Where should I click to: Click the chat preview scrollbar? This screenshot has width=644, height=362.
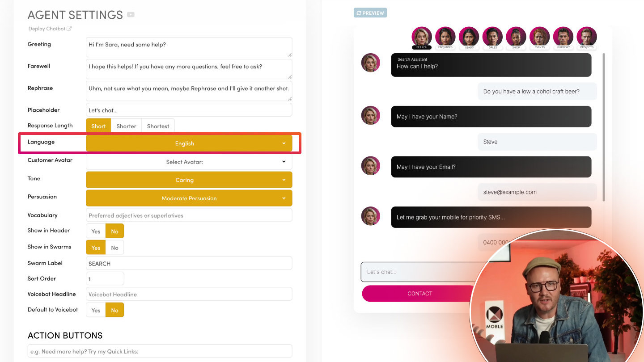click(604, 127)
